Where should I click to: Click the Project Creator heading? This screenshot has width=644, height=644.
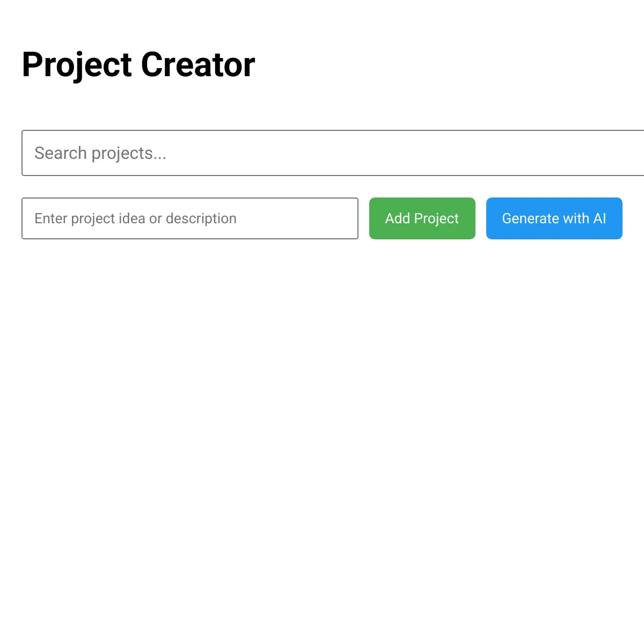[138, 64]
